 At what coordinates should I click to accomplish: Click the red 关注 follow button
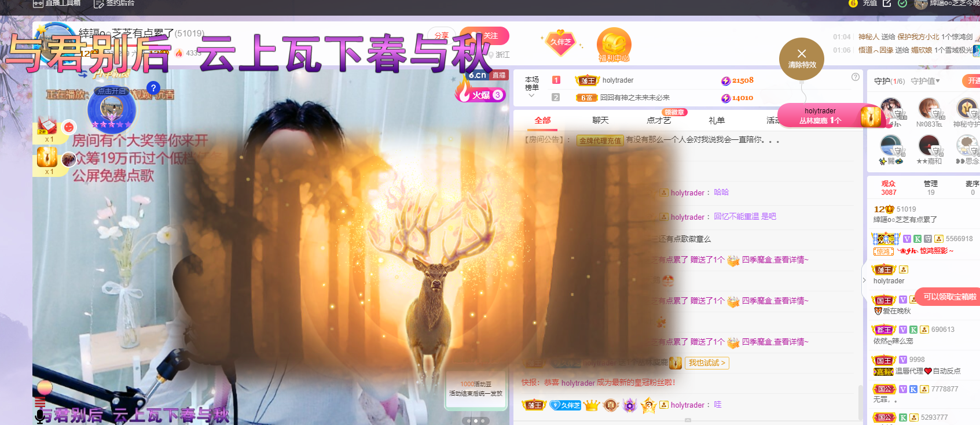point(485,35)
